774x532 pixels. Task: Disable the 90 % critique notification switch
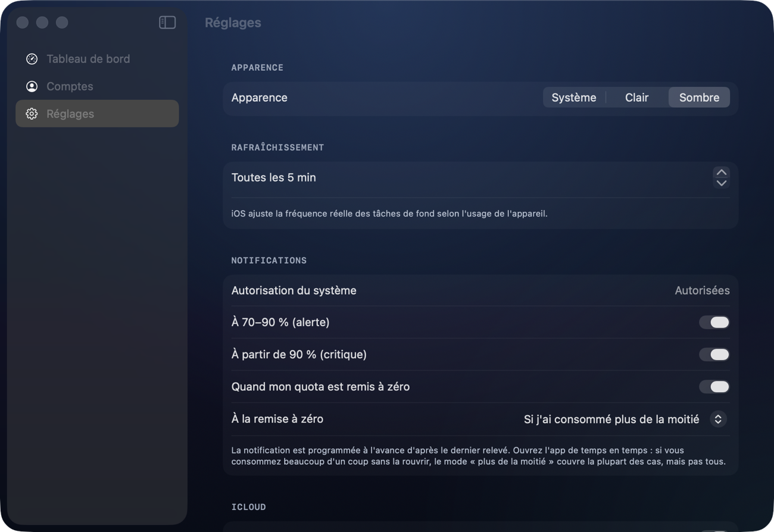[714, 355]
